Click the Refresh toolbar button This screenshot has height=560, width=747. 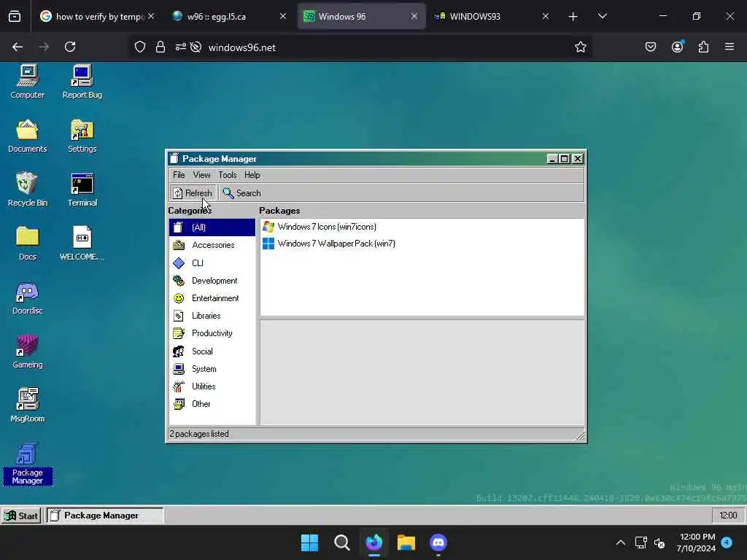(193, 192)
